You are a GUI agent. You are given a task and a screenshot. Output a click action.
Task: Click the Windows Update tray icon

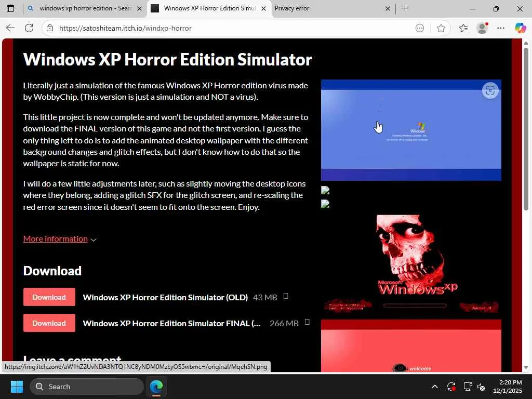[x=451, y=387]
